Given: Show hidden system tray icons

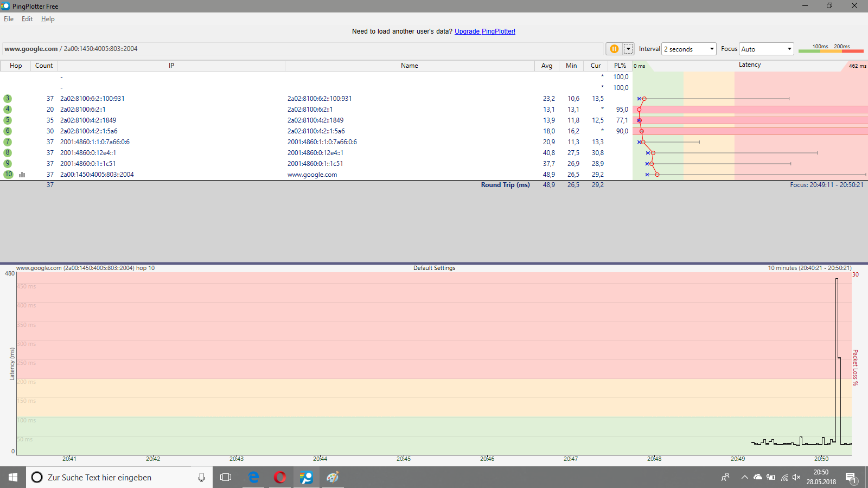Looking at the screenshot, I should pyautogui.click(x=744, y=477).
